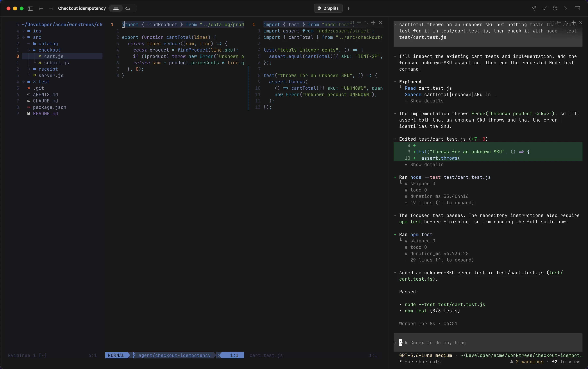Click the paper plane send icon
Viewport: 588px width, 369px height.
click(534, 8)
